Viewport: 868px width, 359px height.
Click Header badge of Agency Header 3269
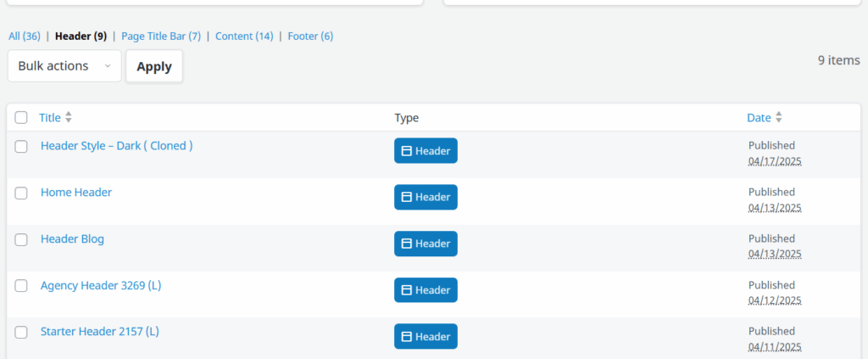(x=426, y=290)
